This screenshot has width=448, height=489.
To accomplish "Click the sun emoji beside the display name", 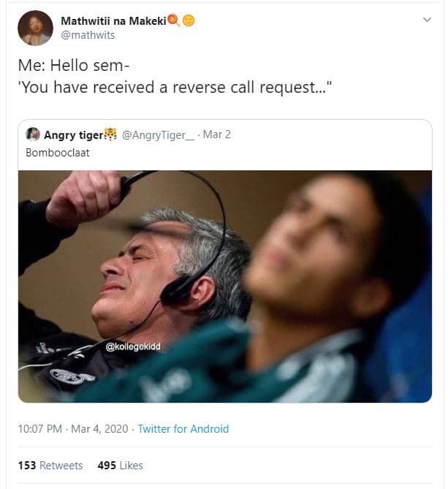I will 187,20.
